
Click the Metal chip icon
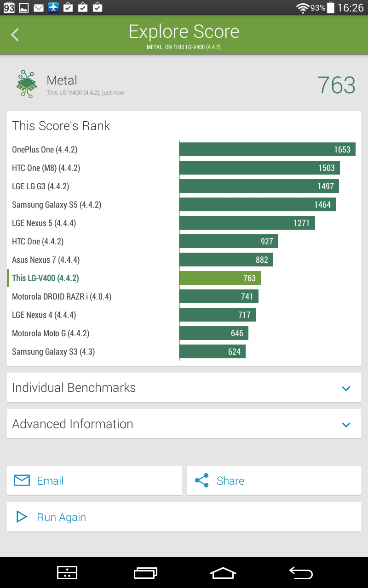(26, 84)
